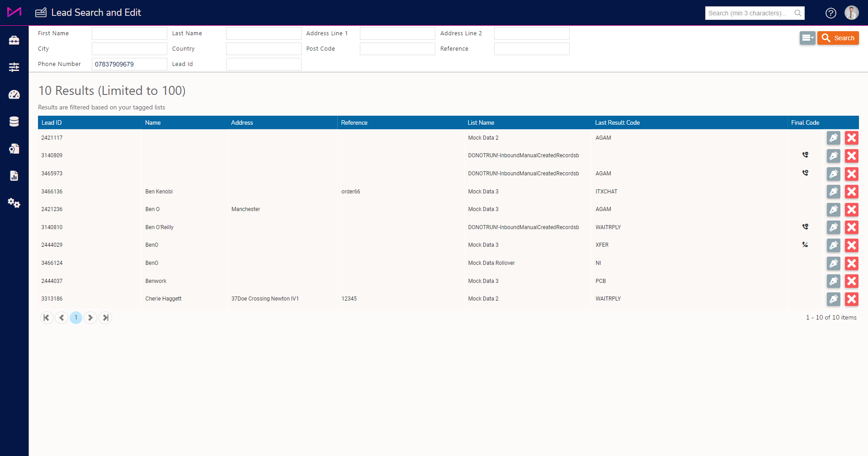Edit lead 2444029

click(834, 245)
